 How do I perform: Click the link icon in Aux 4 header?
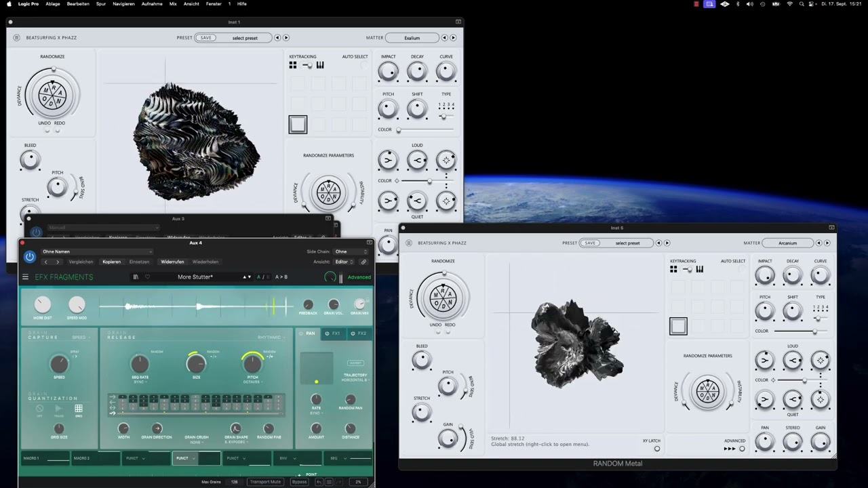(363, 262)
